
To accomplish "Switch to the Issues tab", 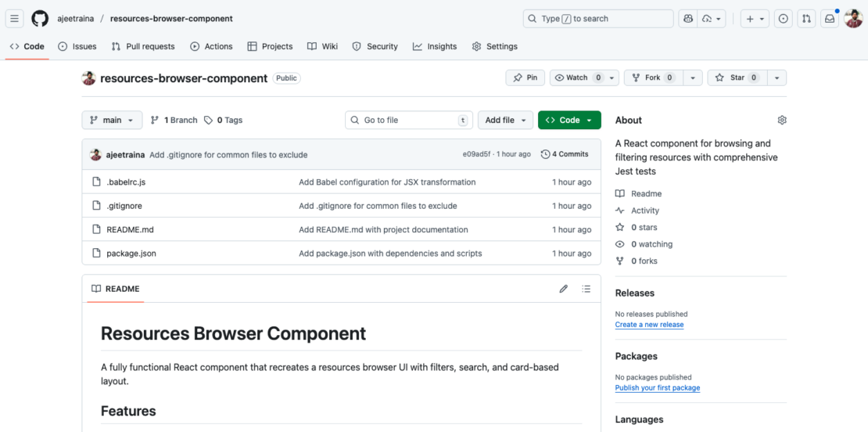I will pos(77,46).
